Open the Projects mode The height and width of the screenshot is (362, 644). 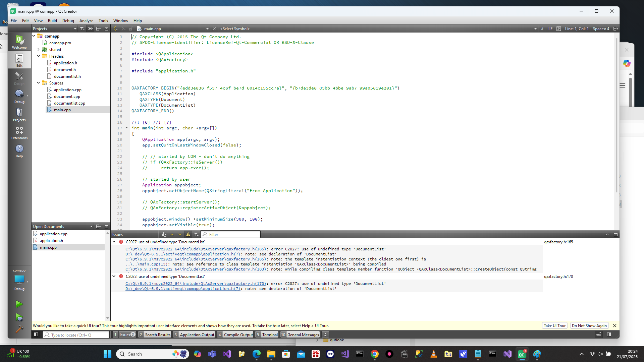point(19,114)
